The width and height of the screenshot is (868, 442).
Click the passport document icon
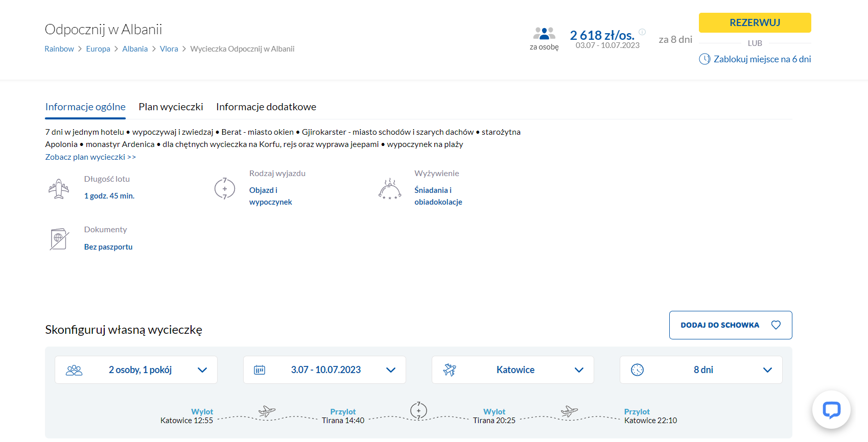click(x=59, y=239)
